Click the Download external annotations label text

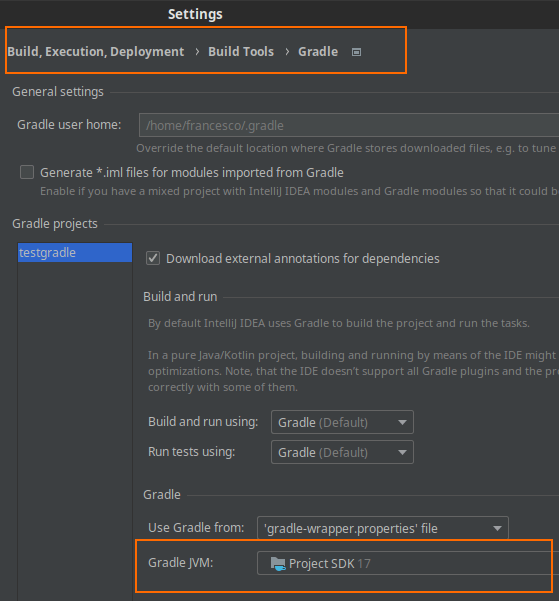pos(303,259)
